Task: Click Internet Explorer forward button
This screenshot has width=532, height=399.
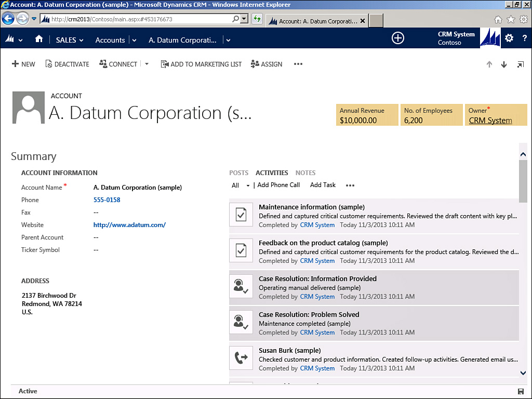Action: click(22, 19)
